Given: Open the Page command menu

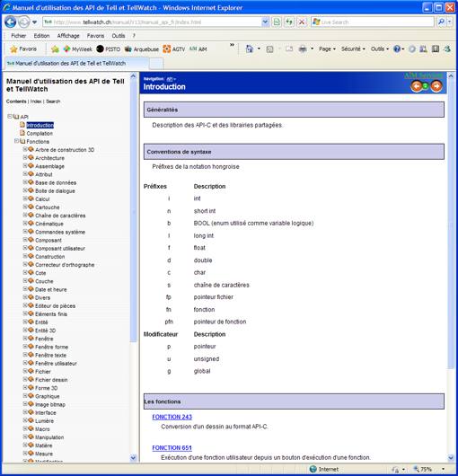Looking at the screenshot, I should click(x=327, y=48).
